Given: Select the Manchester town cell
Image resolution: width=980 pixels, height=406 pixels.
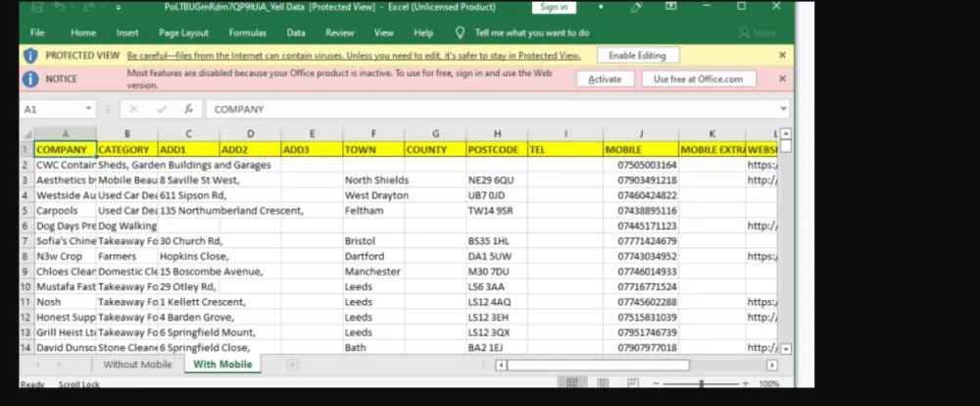Looking at the screenshot, I should (x=373, y=272).
